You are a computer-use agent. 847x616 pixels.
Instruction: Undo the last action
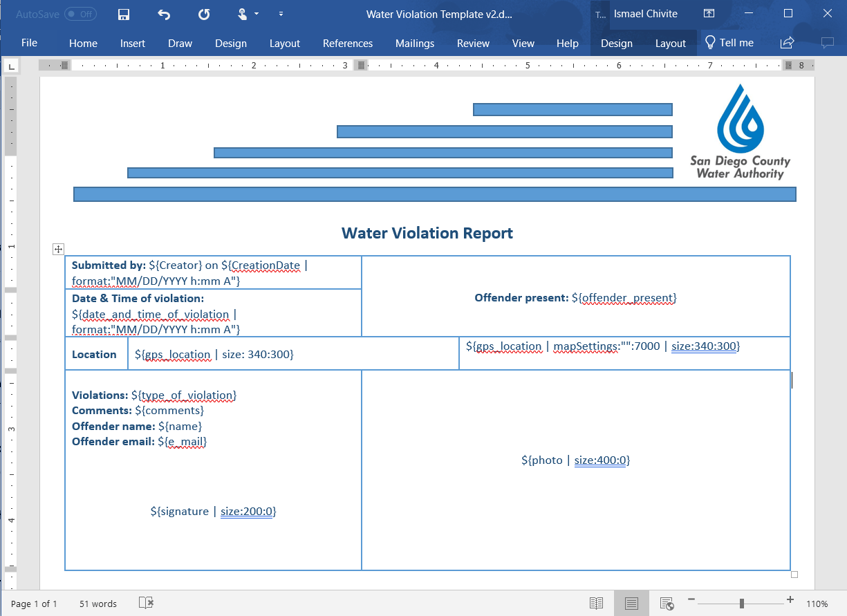coord(163,14)
